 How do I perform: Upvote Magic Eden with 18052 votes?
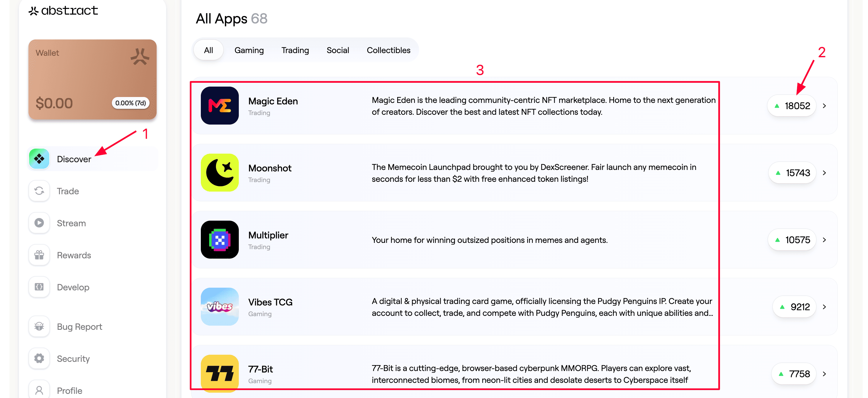(x=791, y=106)
